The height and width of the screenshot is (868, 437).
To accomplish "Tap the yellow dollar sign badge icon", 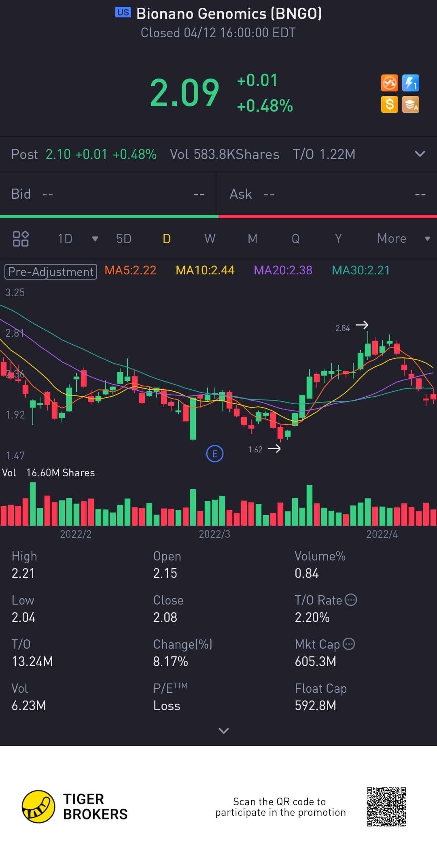I will (x=390, y=104).
